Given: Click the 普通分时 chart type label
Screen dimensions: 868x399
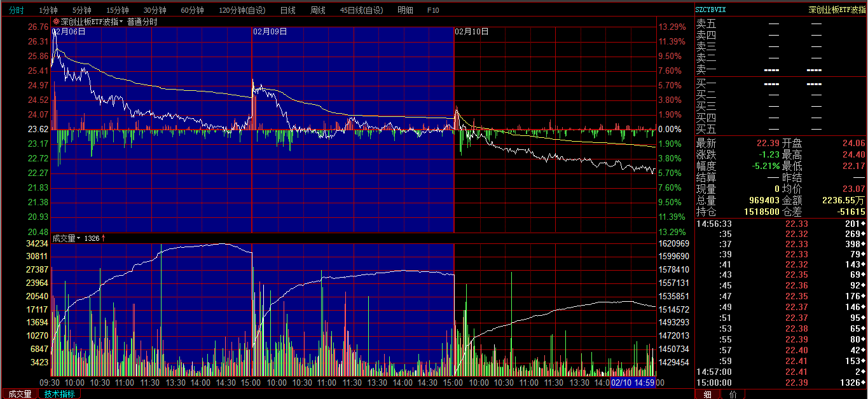Looking at the screenshot, I should pos(142,22).
